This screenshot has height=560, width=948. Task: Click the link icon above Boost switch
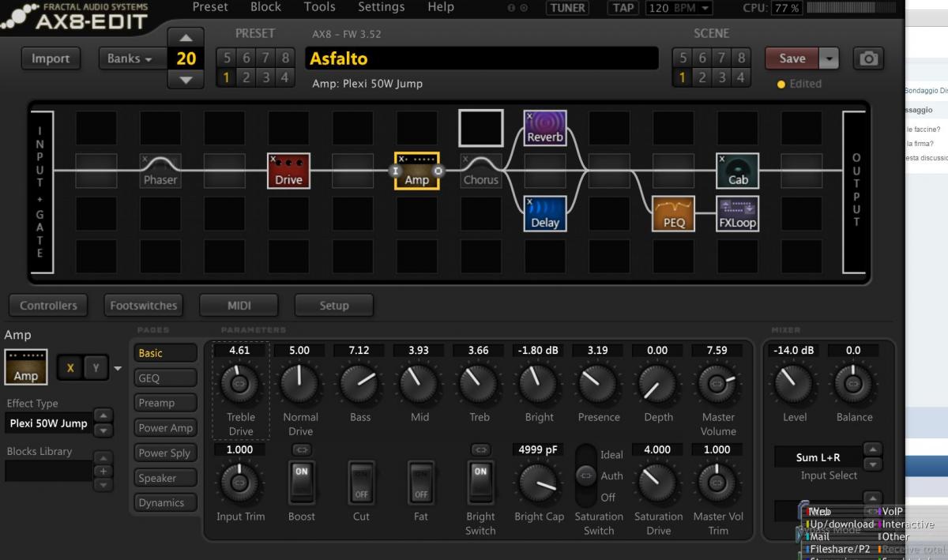(301, 450)
